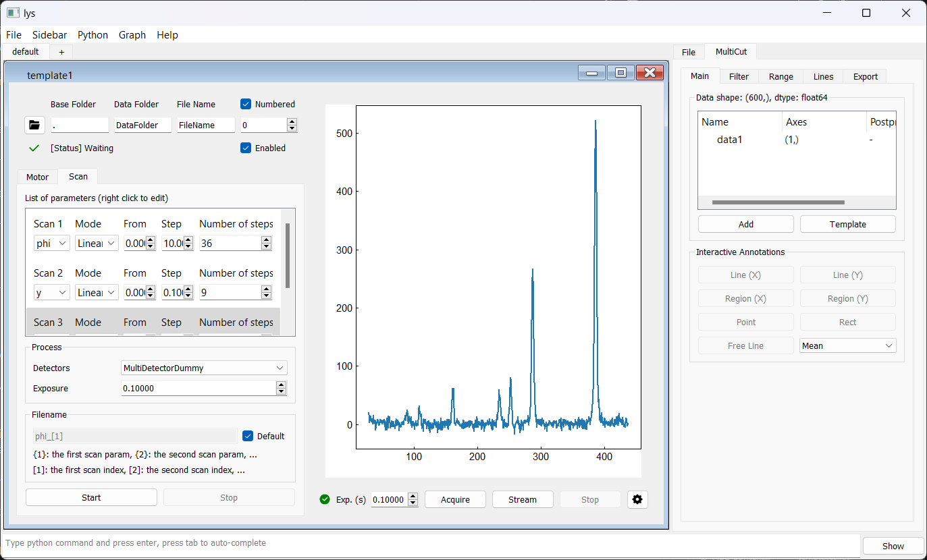Image resolution: width=927 pixels, height=560 pixels.
Task: Minimize the template1 subwindow
Action: (591, 73)
